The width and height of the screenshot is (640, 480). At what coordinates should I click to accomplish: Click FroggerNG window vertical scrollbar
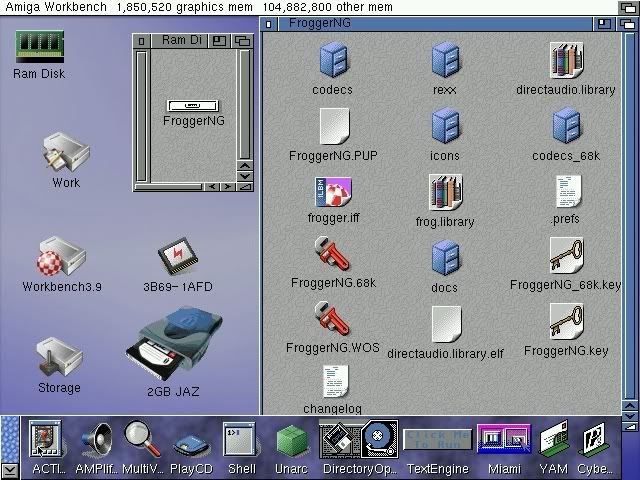pos(630,200)
